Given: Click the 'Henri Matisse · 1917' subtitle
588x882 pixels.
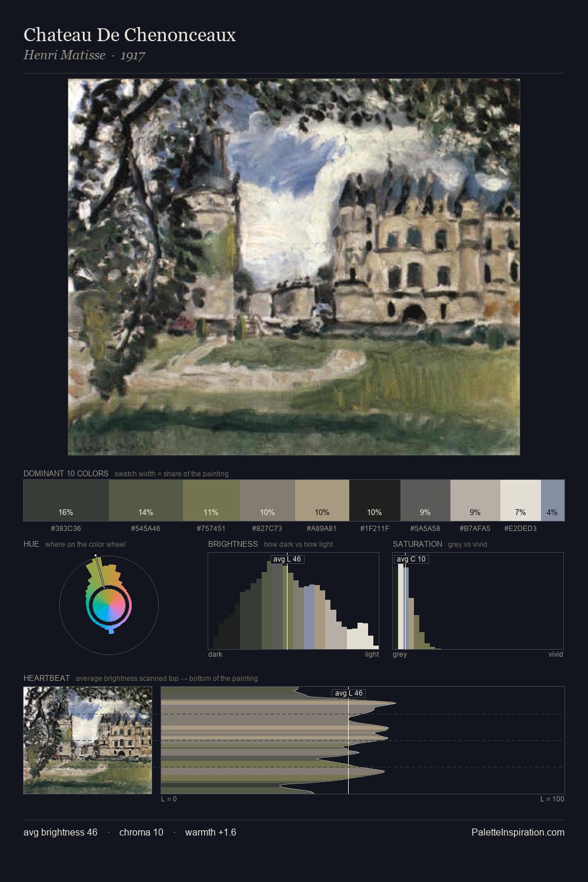Looking at the screenshot, I should (x=84, y=55).
